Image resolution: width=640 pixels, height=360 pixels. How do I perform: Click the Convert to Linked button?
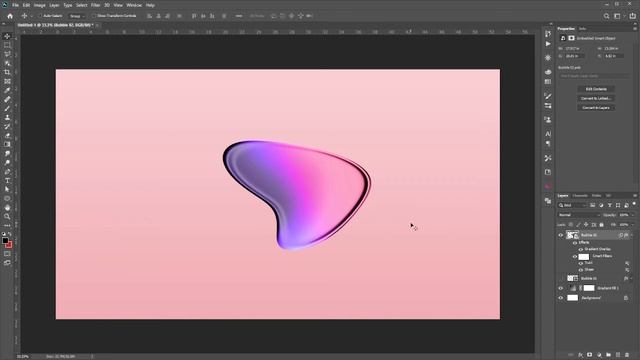596,98
